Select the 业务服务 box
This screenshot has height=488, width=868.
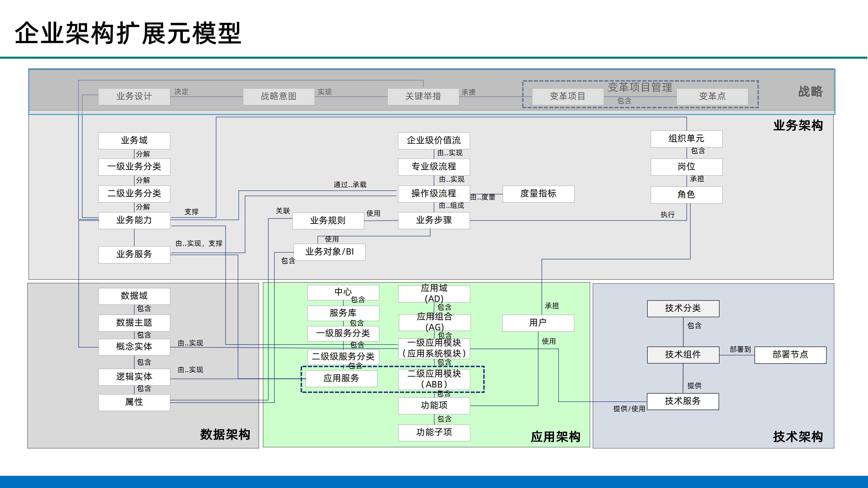coord(134,254)
